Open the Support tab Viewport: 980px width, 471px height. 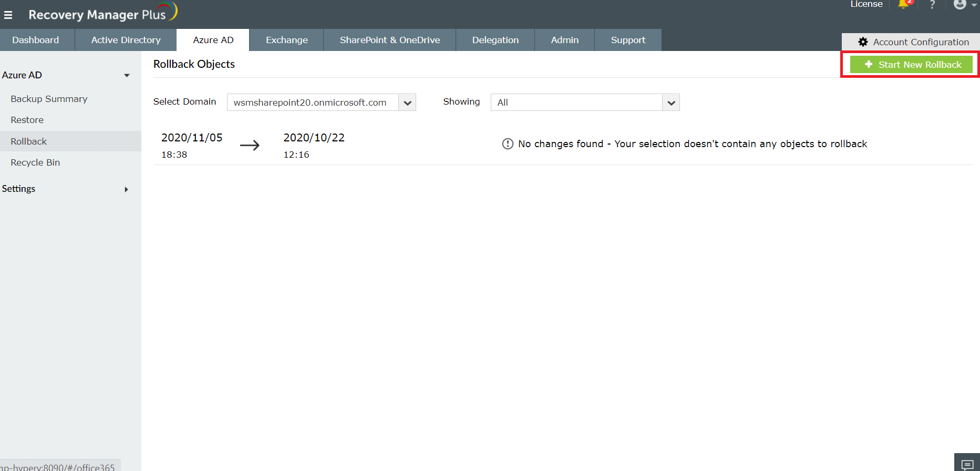point(628,40)
